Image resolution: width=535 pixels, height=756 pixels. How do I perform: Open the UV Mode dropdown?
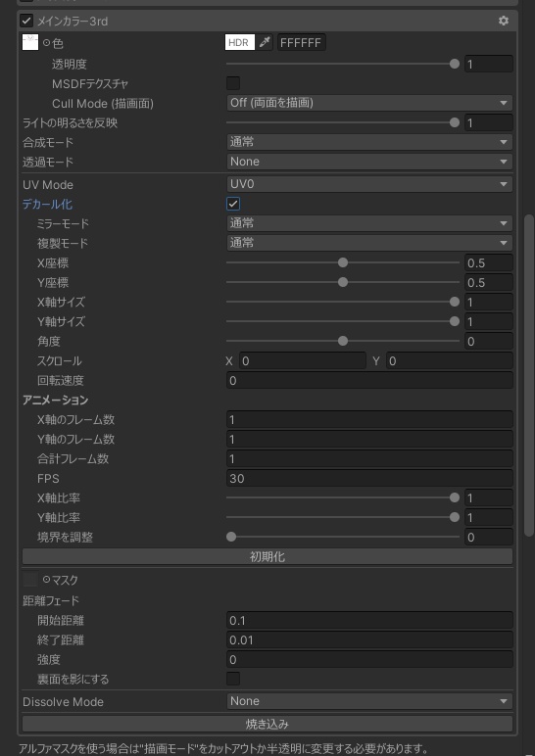pos(369,184)
